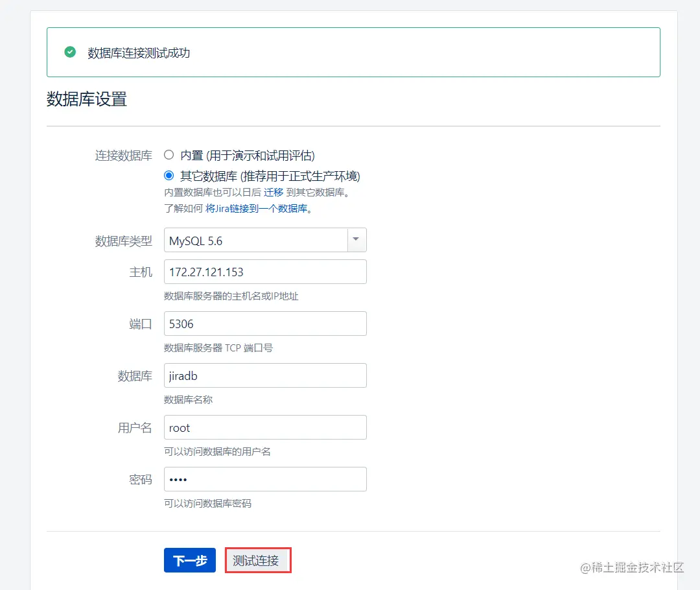This screenshot has height=590, width=700.
Task: Open the MySQL 5.6 database type dropdown
Action: point(265,241)
